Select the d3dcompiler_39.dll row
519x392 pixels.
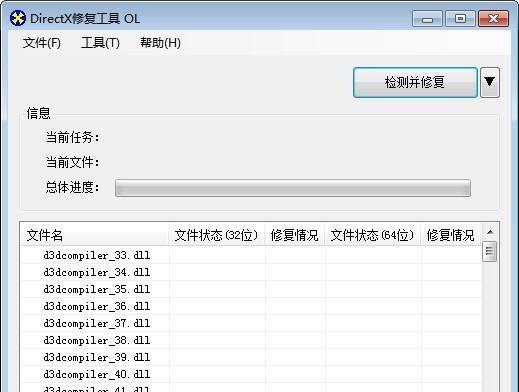[x=251, y=357]
